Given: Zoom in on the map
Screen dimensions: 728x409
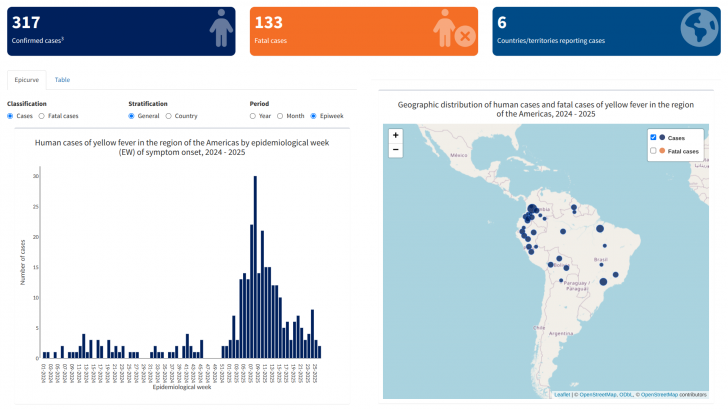Looking at the screenshot, I should point(396,135).
